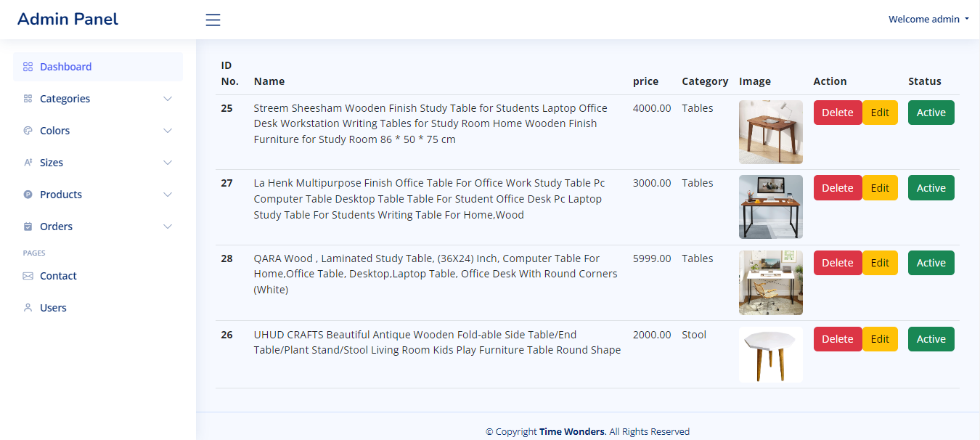This screenshot has width=980, height=440.
Task: Click the Status column header
Action: coord(925,81)
